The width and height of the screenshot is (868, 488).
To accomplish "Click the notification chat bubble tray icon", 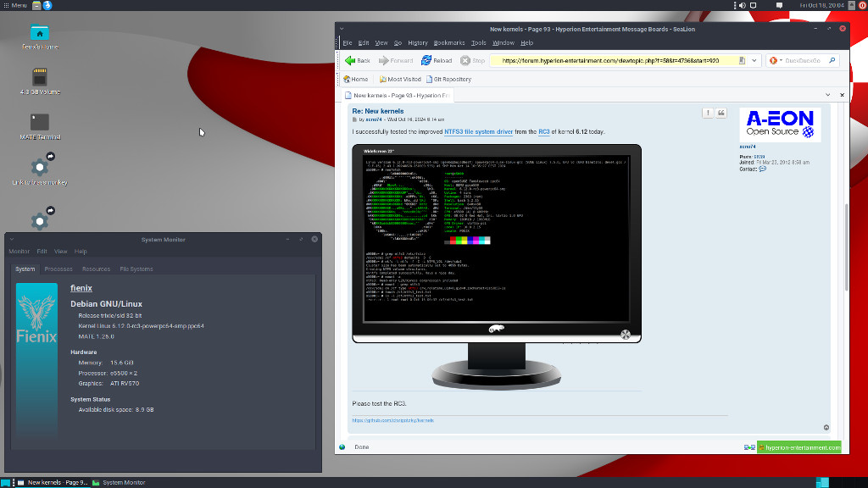I will 780,5.
